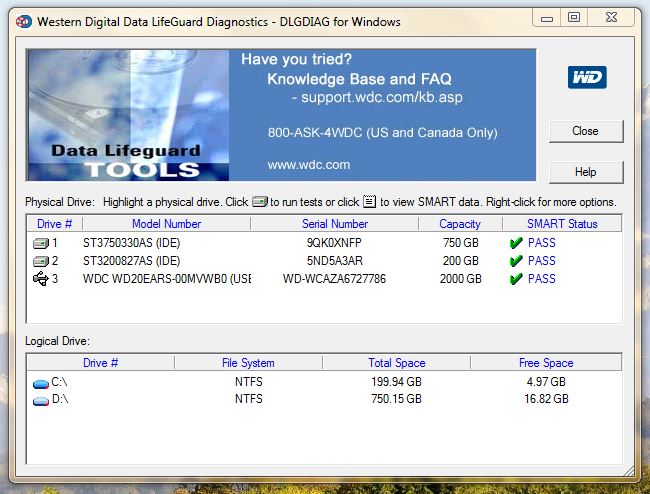Select model WDC WD20EARS-00MVWB0
This screenshot has width=650, height=494.
coord(167,278)
